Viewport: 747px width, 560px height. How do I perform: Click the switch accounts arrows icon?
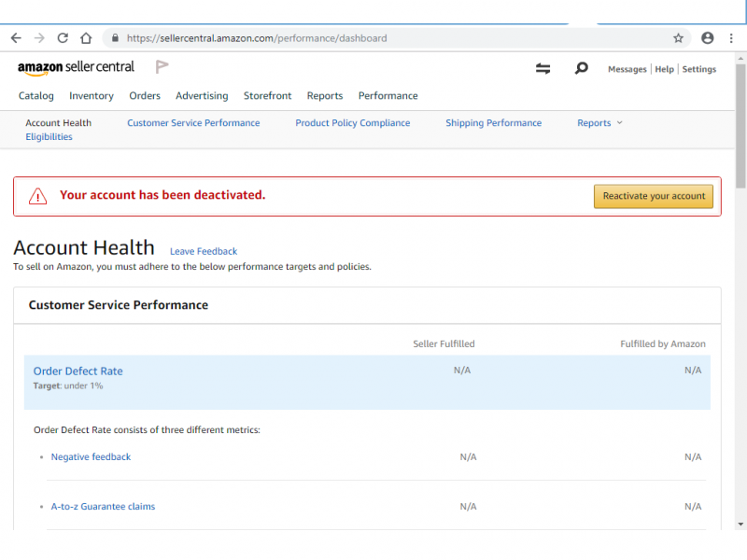[x=543, y=68]
